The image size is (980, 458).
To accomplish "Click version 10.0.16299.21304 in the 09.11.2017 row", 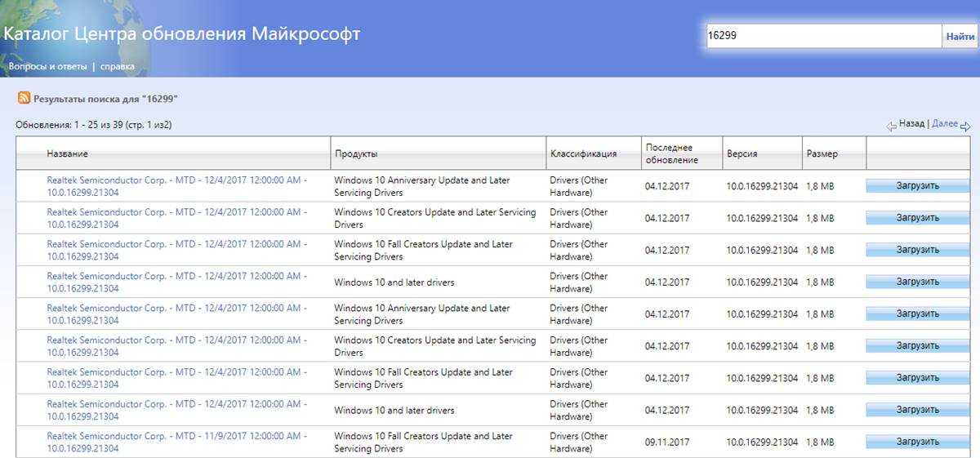I will tap(762, 442).
